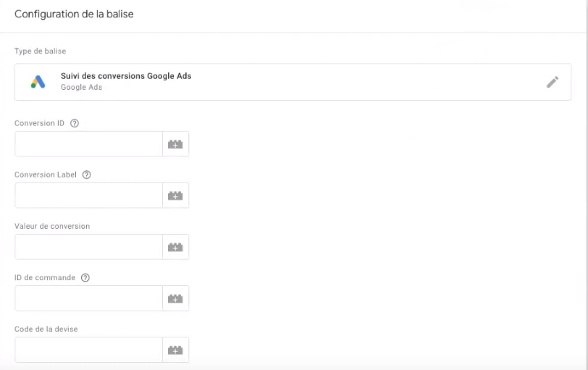Image resolution: width=588 pixels, height=370 pixels.
Task: Insert variable for Conversion ID field
Action: click(x=175, y=144)
